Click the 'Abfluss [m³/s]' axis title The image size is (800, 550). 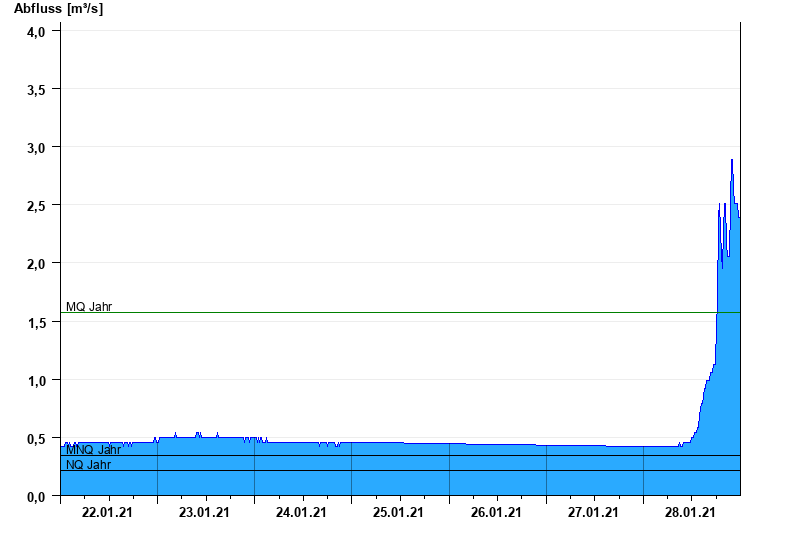[58, 9]
